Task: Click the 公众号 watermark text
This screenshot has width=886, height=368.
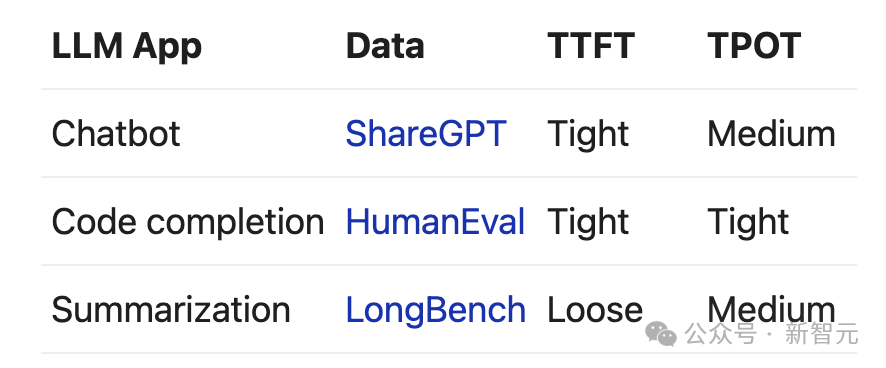Action: pos(720,334)
